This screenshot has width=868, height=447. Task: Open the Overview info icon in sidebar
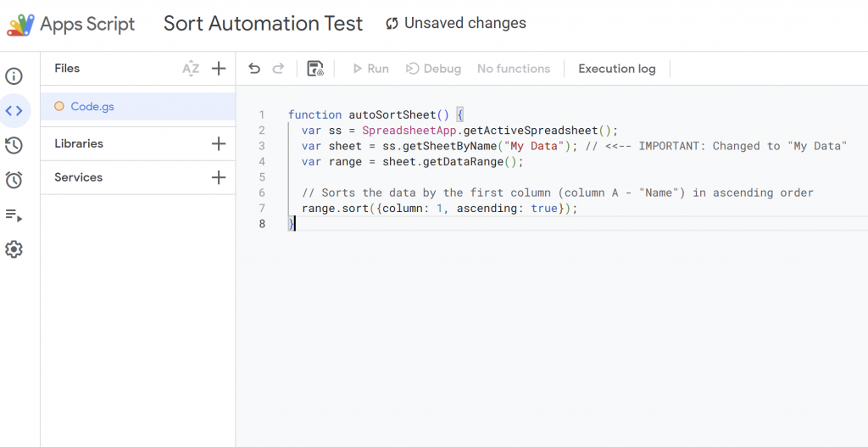pyautogui.click(x=14, y=76)
